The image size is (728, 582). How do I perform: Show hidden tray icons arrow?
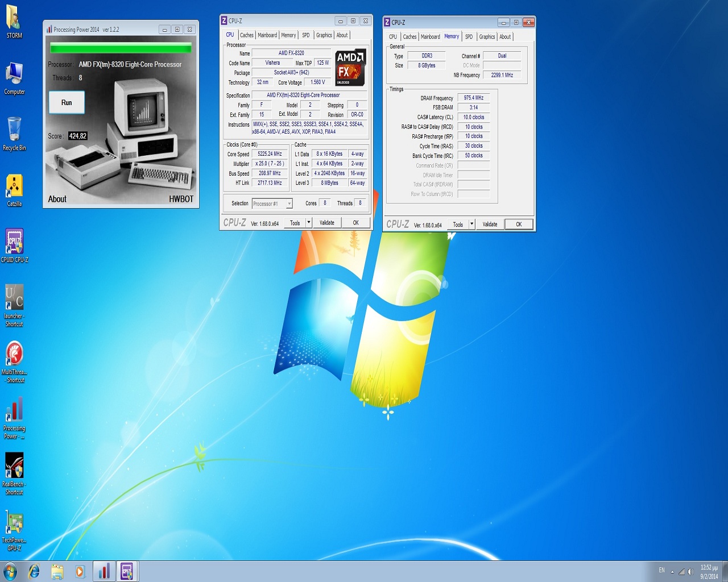click(x=672, y=572)
